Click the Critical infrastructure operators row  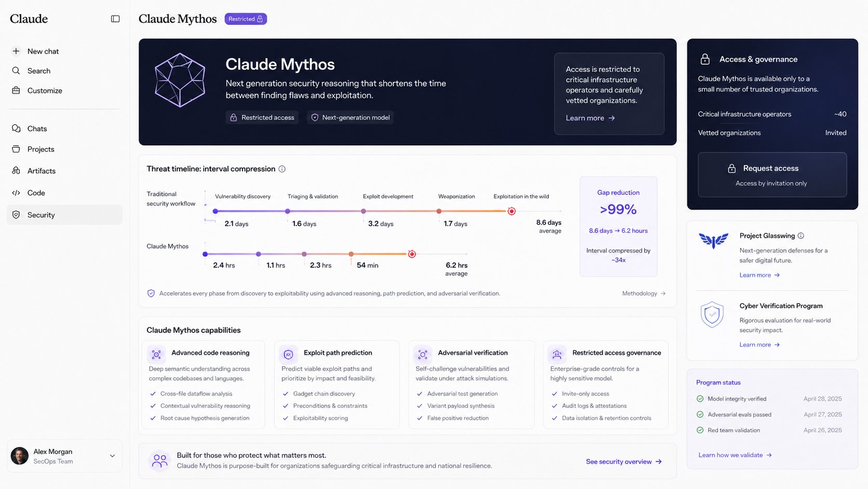[x=772, y=114]
